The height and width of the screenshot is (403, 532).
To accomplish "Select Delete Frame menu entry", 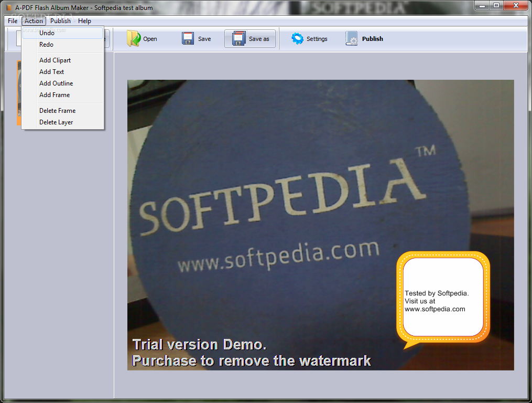I will point(63,110).
